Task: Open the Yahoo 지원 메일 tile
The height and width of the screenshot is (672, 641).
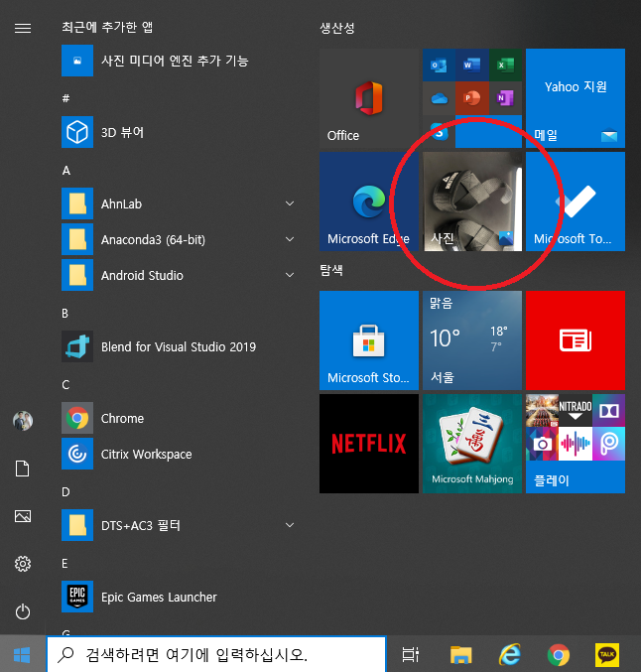Action: [576, 98]
